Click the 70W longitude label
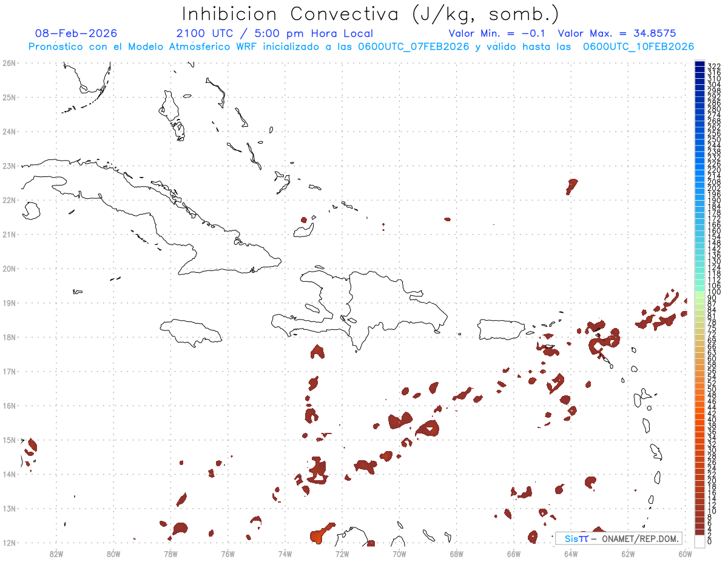Viewport: 728px width, 562px height. (399, 553)
